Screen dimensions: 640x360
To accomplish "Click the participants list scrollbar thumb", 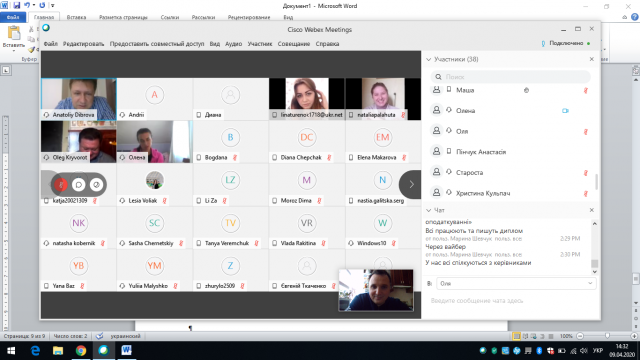I will point(596,182).
